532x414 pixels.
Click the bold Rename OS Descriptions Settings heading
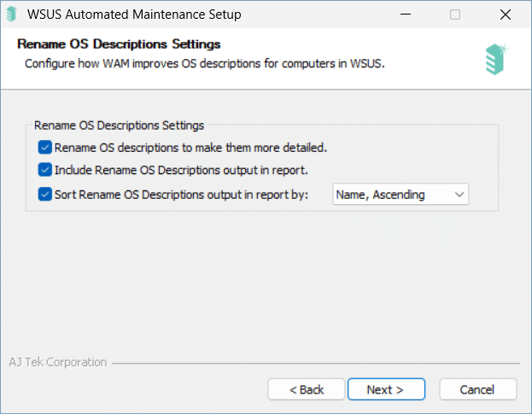[119, 44]
